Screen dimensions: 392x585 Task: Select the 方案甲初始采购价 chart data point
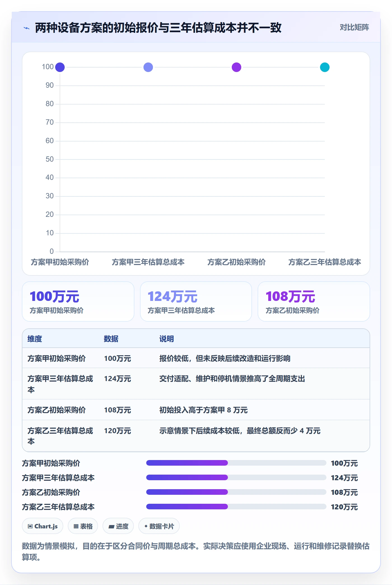click(x=60, y=67)
